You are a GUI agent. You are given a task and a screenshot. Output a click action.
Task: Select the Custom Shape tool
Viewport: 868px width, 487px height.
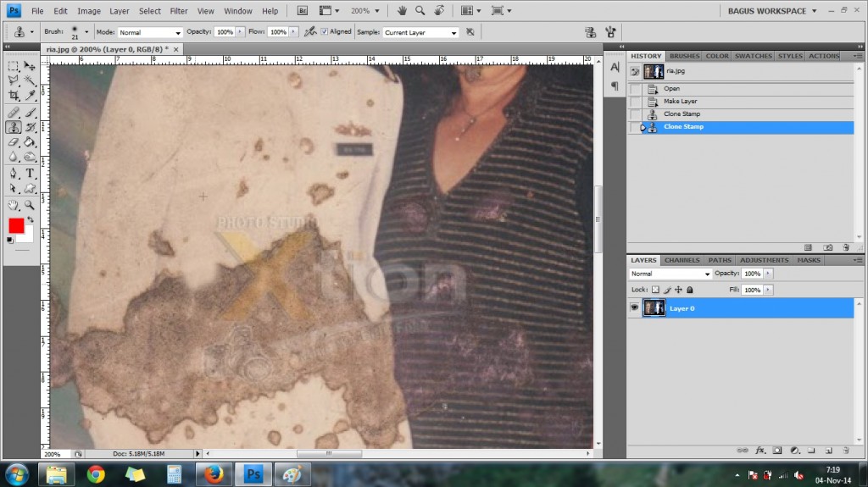[30, 189]
